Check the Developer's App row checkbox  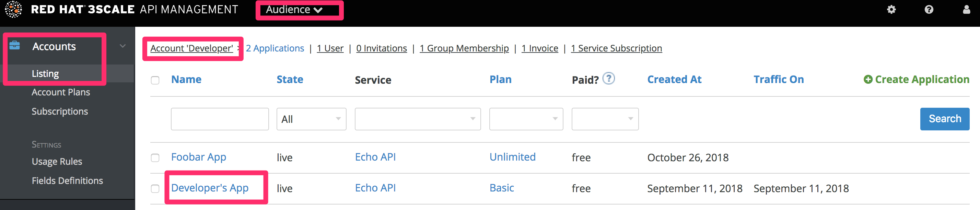point(155,189)
